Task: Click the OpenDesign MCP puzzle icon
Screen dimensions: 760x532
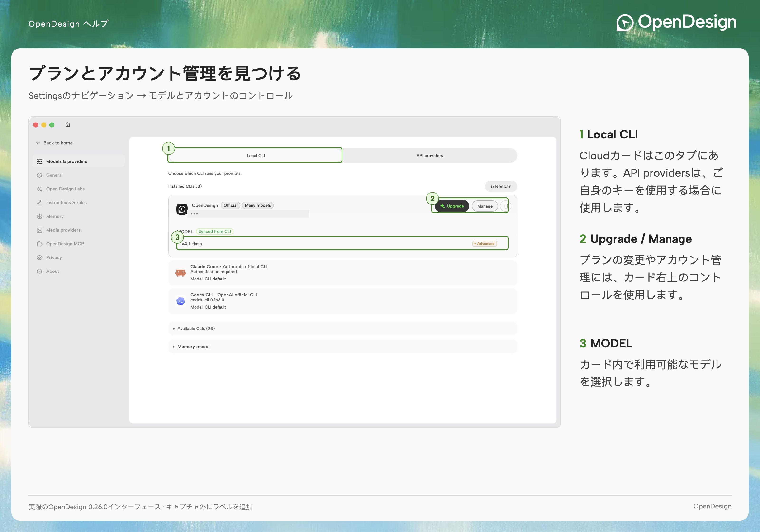Action: (x=39, y=244)
